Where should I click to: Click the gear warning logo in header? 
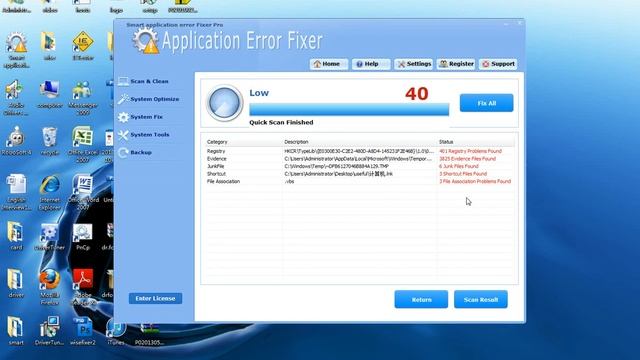coord(146,41)
